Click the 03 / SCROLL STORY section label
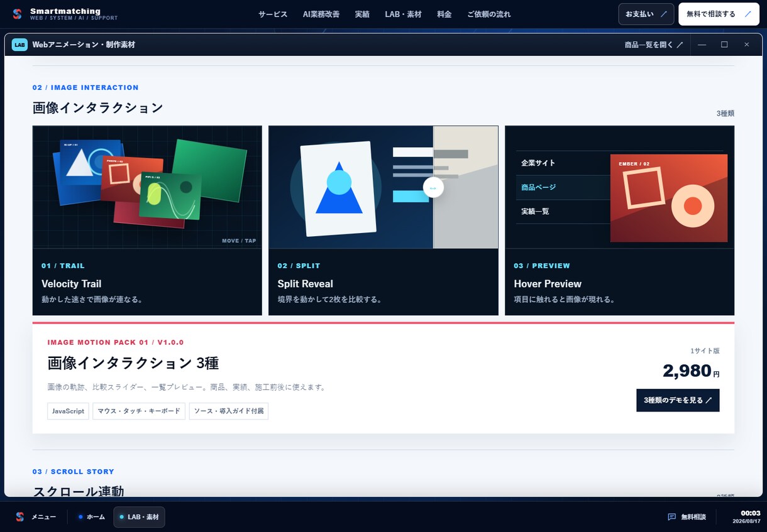 tap(74, 471)
